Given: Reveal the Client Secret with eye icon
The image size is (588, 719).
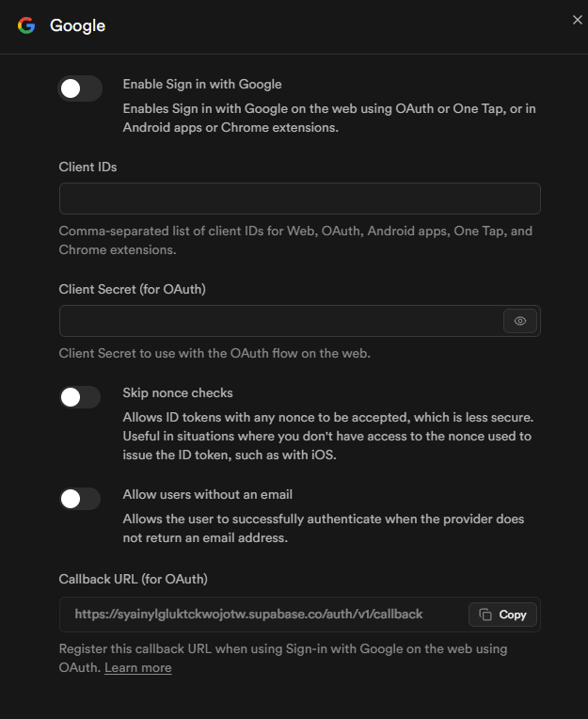Looking at the screenshot, I should [520, 321].
